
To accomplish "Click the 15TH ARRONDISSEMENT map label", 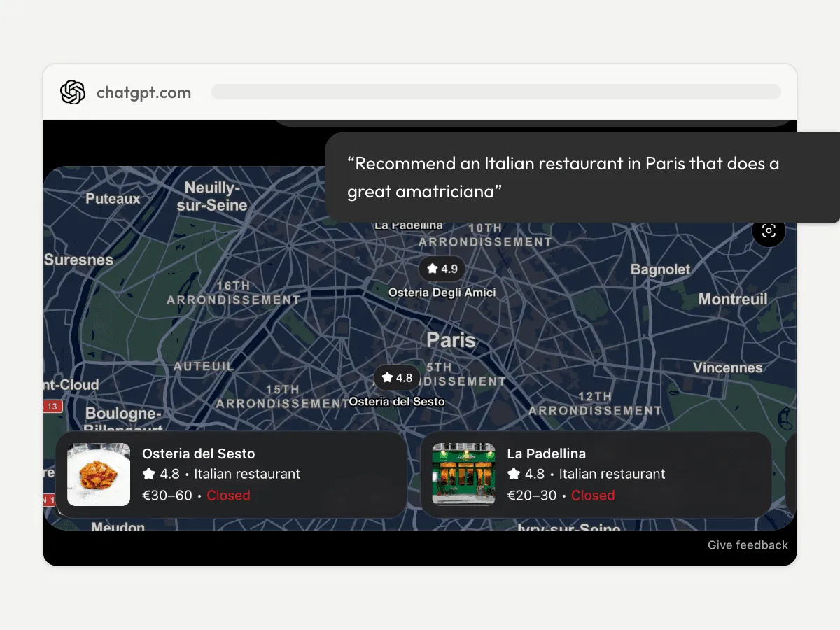I will (283, 397).
